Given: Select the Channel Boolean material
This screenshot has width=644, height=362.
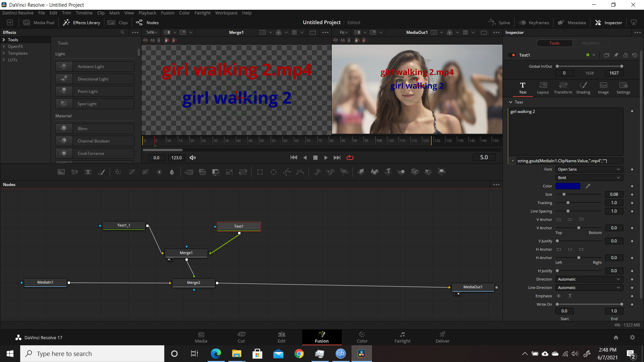Looking at the screenshot, I should coord(95,141).
